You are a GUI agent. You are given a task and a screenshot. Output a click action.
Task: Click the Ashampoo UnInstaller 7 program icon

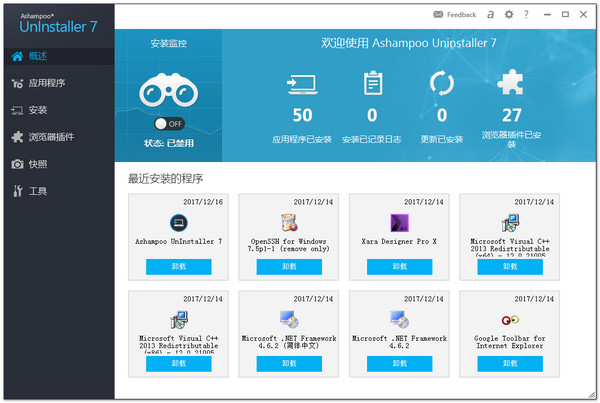179,223
